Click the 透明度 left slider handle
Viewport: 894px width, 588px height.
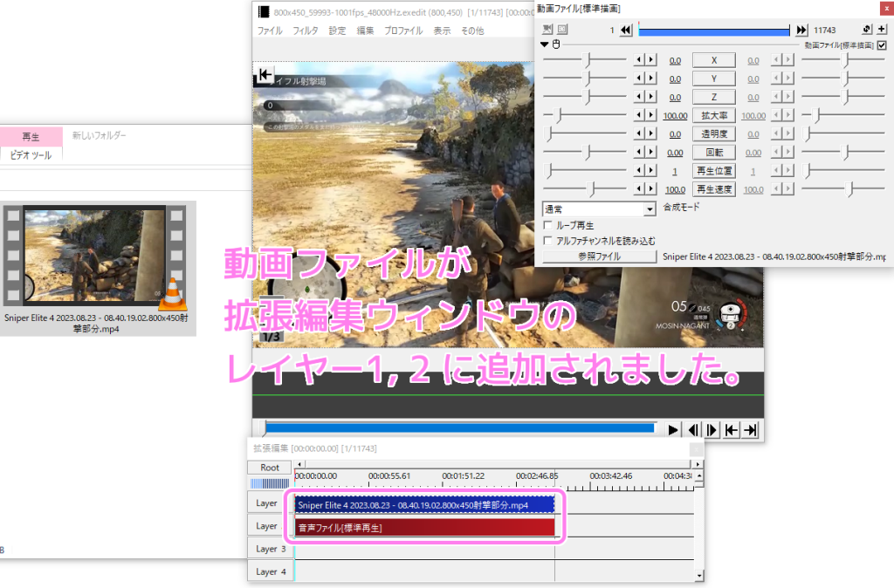click(x=549, y=133)
